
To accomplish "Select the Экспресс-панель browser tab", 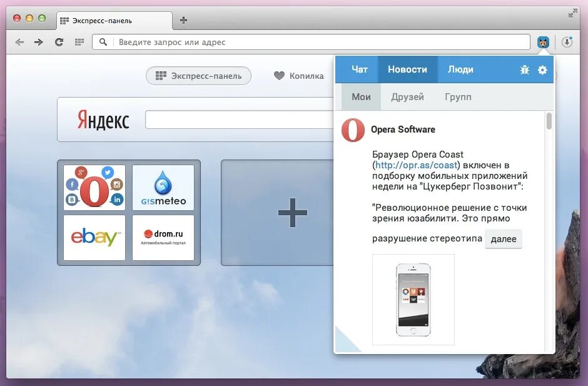I will [114, 21].
